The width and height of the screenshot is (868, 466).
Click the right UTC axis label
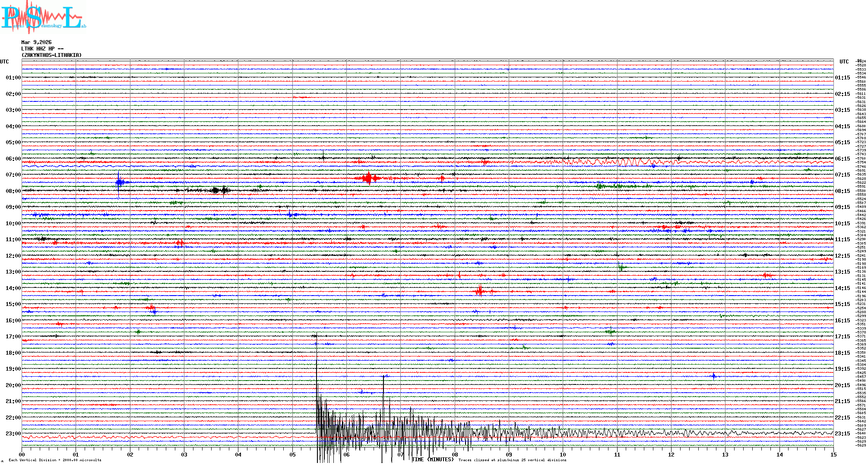pyautogui.click(x=844, y=62)
